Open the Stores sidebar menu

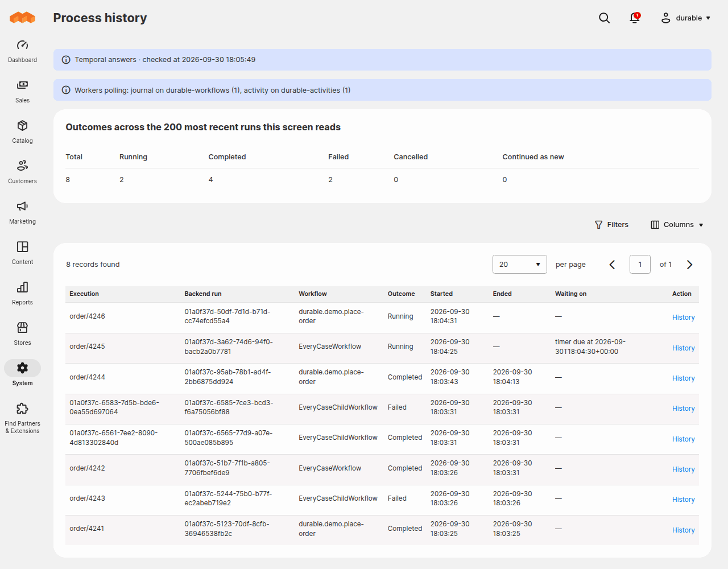(x=22, y=333)
